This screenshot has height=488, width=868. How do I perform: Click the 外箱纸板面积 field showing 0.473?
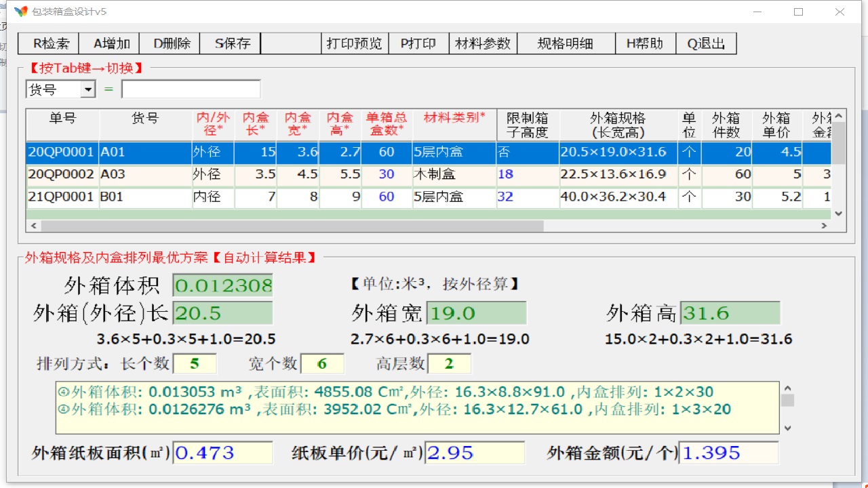[222, 453]
